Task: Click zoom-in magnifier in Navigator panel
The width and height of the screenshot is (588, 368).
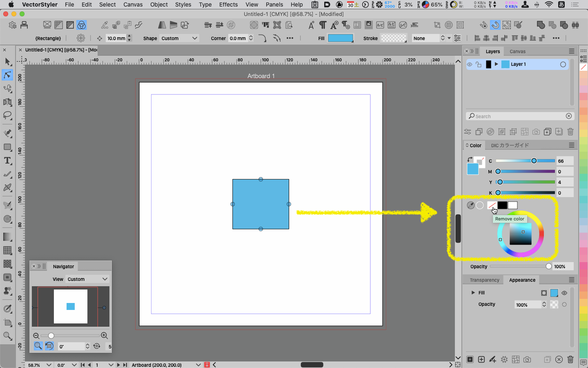Action: coord(105,336)
